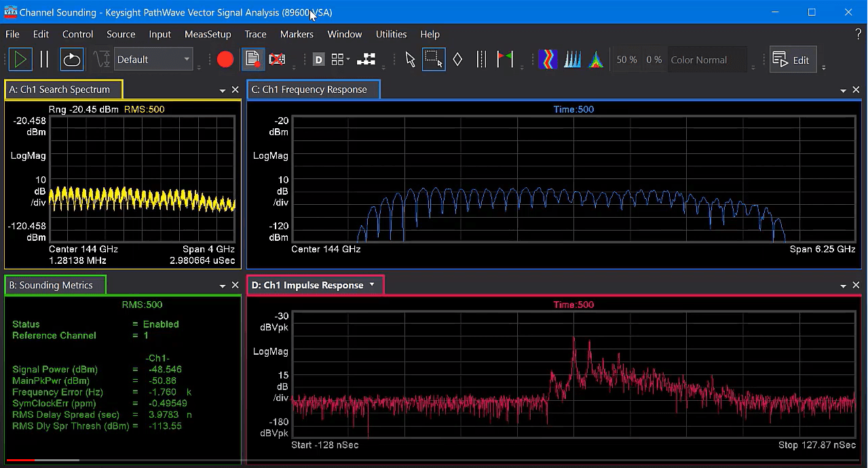Toggle the single-trace D display mode
868x468 pixels.
[318, 59]
